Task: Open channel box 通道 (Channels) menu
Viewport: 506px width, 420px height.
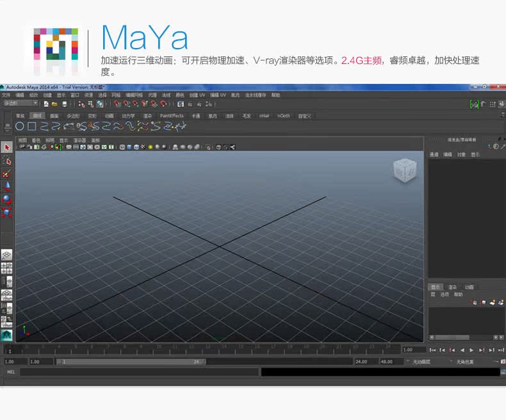Action: 434,154
